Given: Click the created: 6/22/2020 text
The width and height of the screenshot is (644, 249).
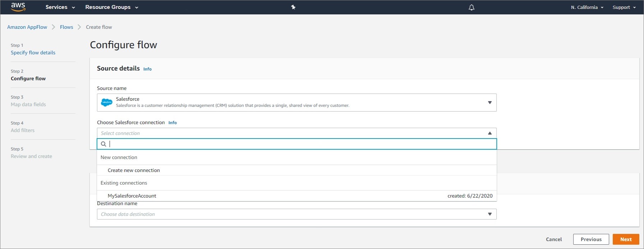Looking at the screenshot, I should [470, 196].
